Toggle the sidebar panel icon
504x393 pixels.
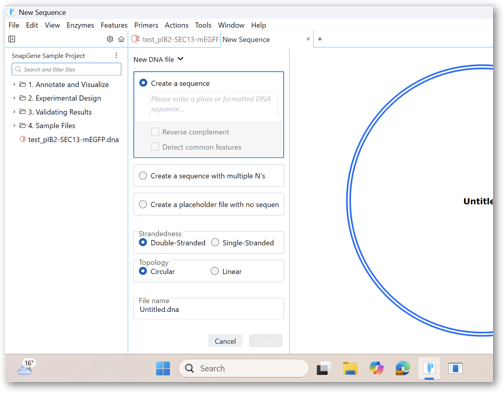pos(12,39)
